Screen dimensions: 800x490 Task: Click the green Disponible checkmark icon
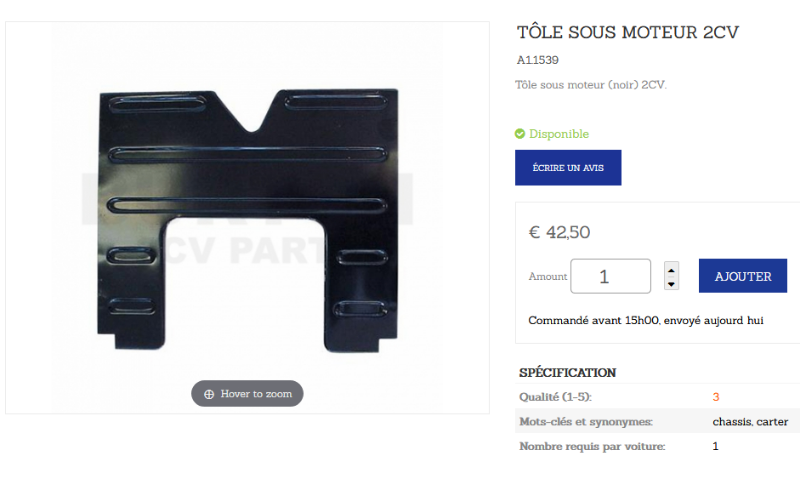tap(519, 134)
